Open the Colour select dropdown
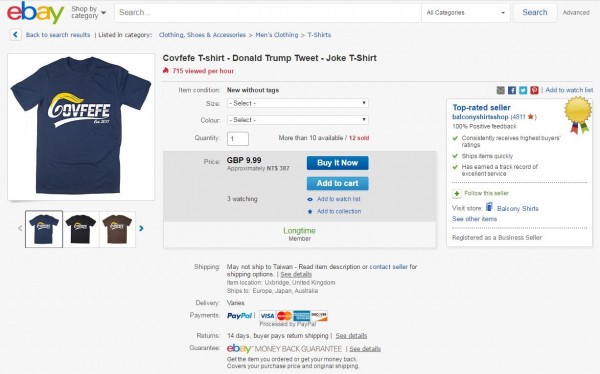This screenshot has width=600, height=374. 298,120
